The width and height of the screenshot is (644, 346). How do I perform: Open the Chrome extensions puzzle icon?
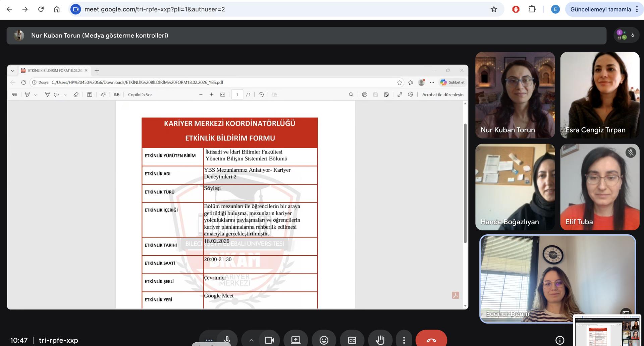[x=532, y=9]
